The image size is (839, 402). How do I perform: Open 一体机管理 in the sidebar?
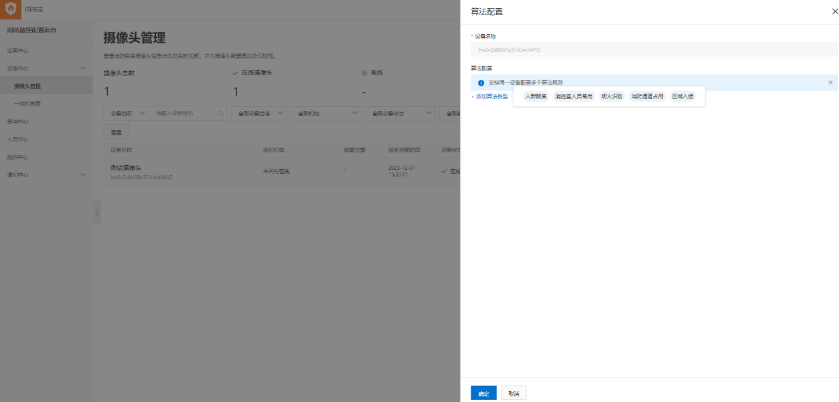[x=28, y=103]
